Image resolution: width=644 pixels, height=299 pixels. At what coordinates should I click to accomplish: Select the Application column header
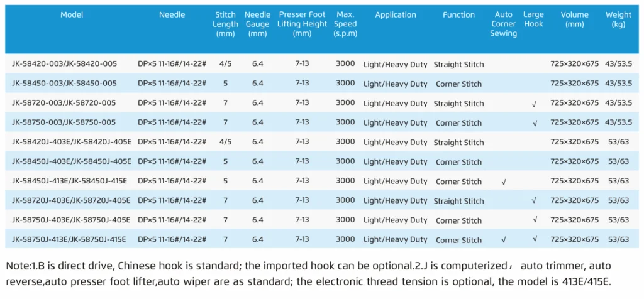tap(396, 15)
